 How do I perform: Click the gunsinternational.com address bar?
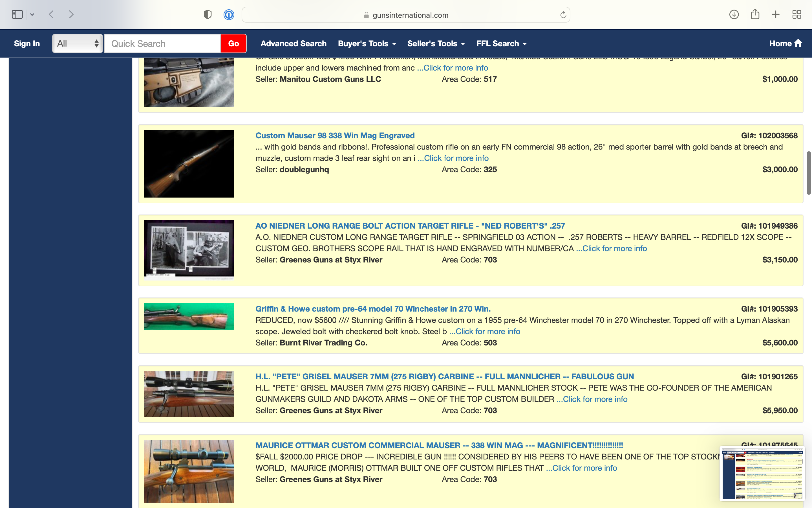coord(406,15)
